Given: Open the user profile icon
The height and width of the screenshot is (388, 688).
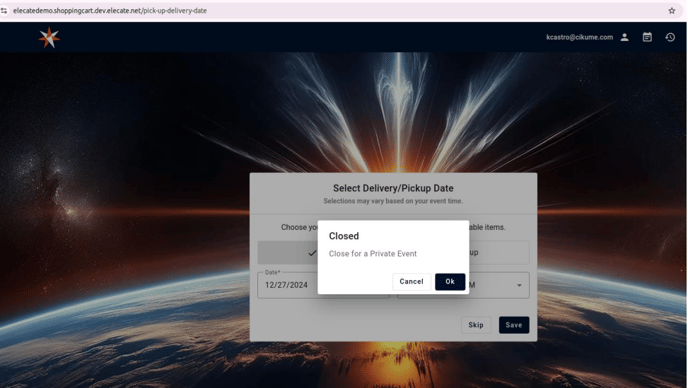Looking at the screenshot, I should tap(624, 37).
